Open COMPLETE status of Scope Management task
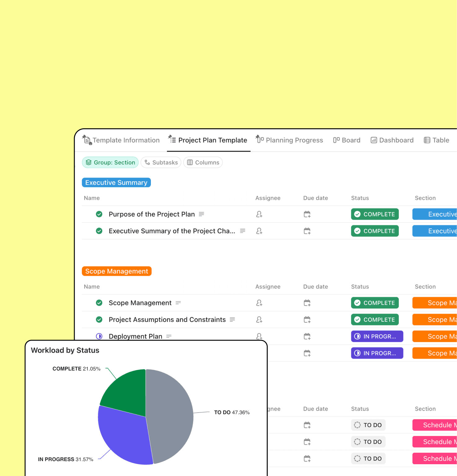Viewport: 457px width, 476px height. pos(375,303)
